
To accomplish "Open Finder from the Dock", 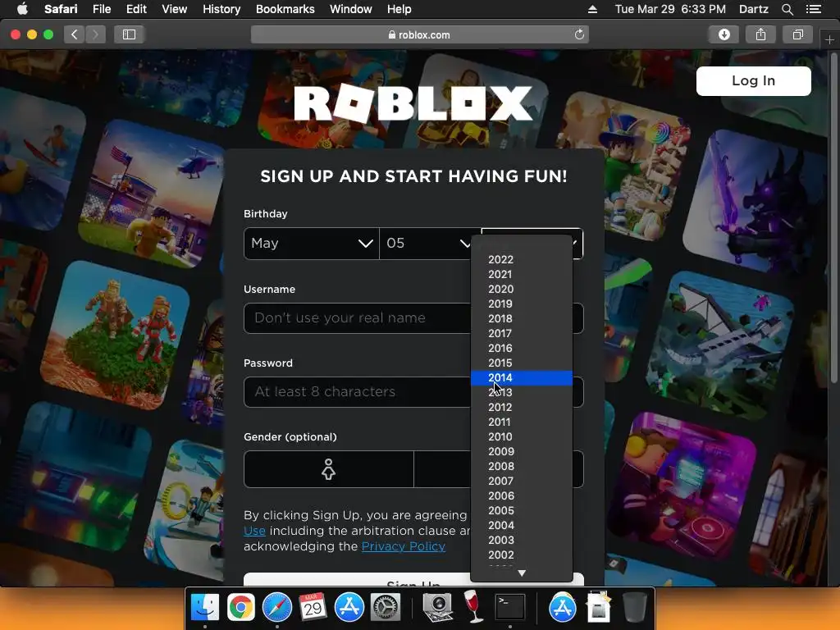I will point(204,608).
